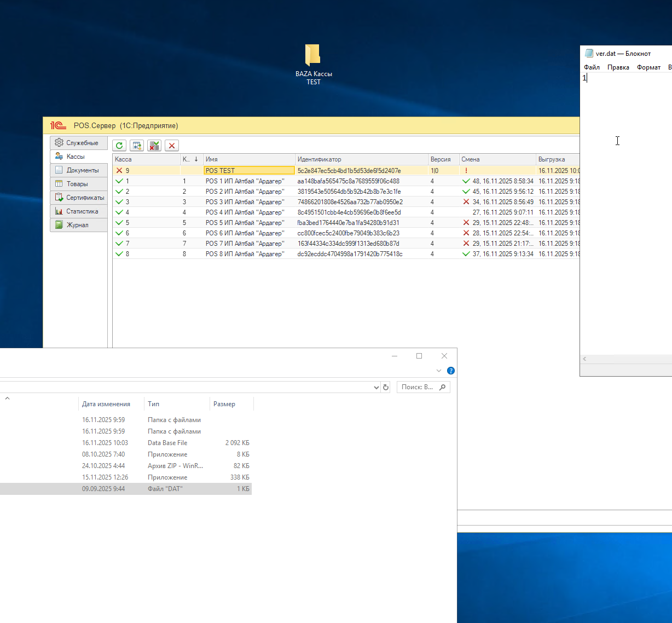The image size is (672, 623).
Task: Click the refresh icon in Explorer address bar
Action: point(386,387)
